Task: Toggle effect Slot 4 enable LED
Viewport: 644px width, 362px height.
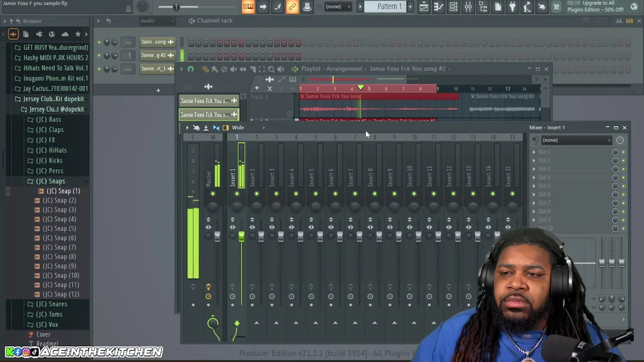Action: [623, 177]
